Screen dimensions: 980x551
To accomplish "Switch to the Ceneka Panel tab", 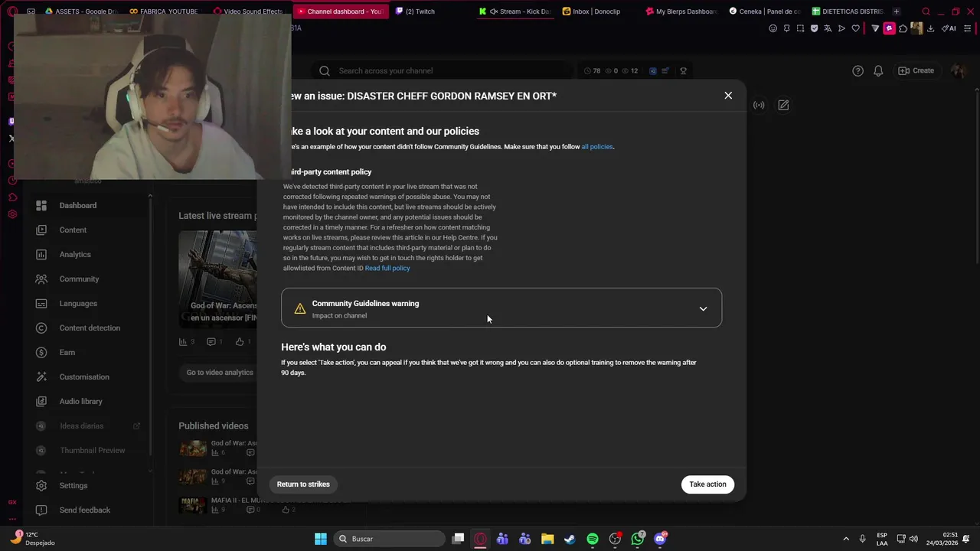I will coord(764,11).
